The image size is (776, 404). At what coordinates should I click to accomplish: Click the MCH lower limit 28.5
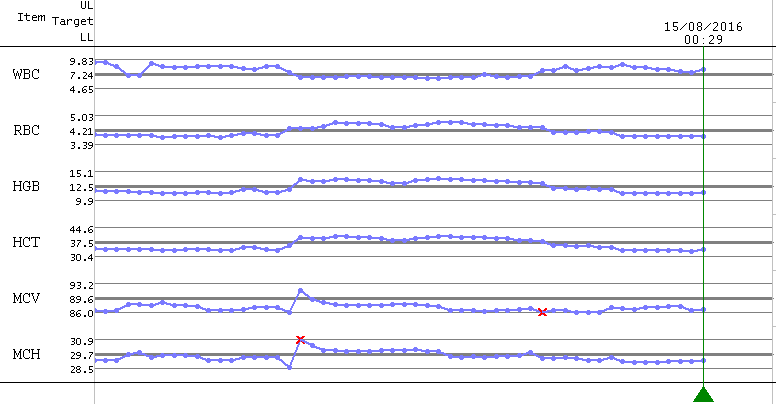81,369
